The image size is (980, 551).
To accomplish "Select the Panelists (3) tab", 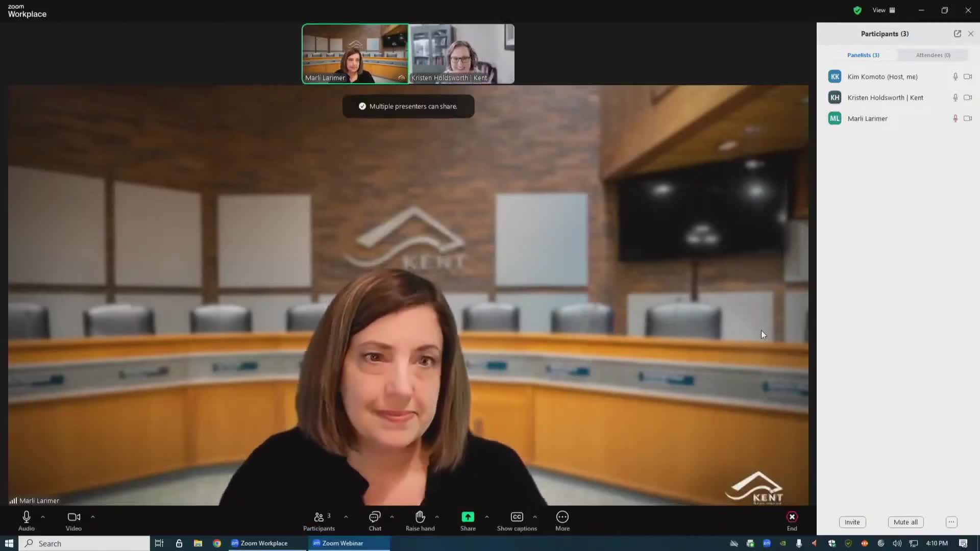I will [863, 55].
